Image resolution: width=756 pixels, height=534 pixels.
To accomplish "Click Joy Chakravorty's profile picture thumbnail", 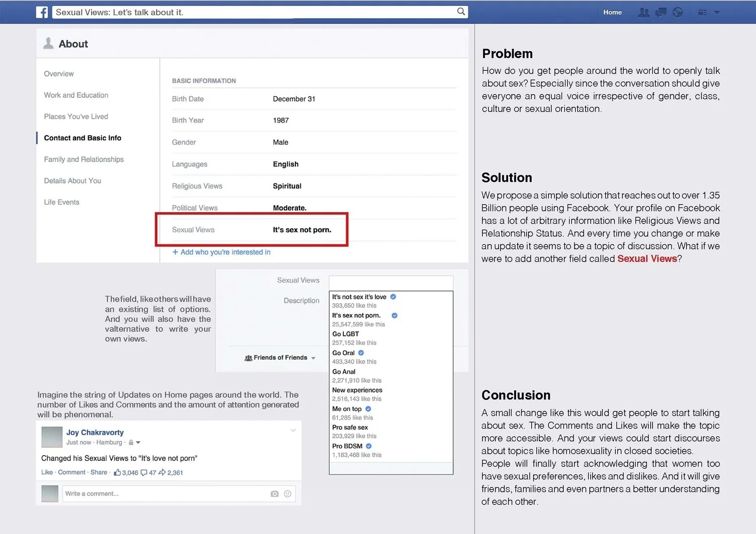I will (51, 437).
